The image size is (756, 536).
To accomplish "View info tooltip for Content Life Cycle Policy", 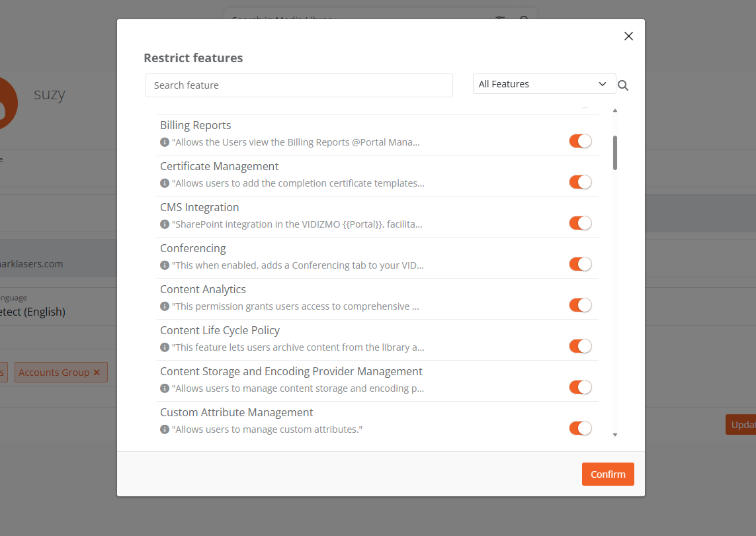I will coord(163,347).
